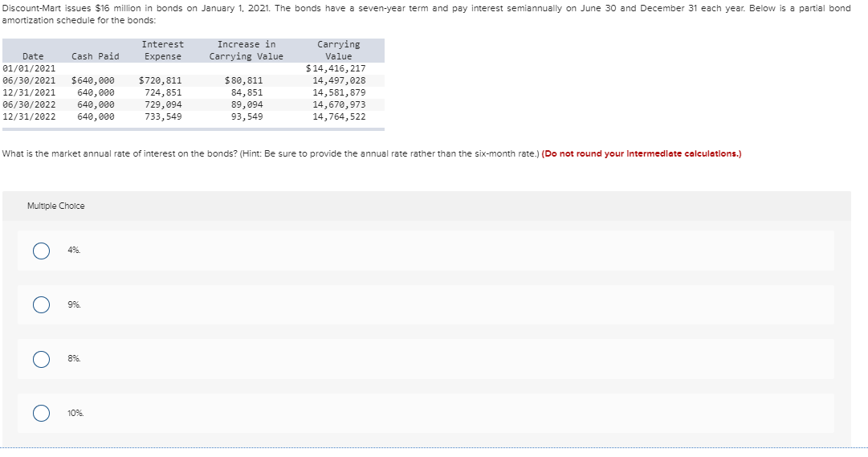Click the 06/30/2021 date cell
Screen dimensions: 868x457
coord(29,81)
